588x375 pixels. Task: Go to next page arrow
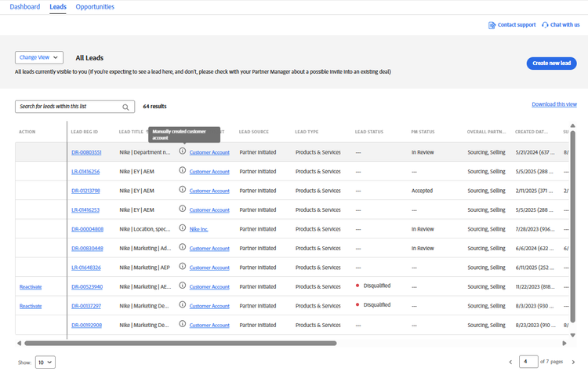click(x=573, y=362)
